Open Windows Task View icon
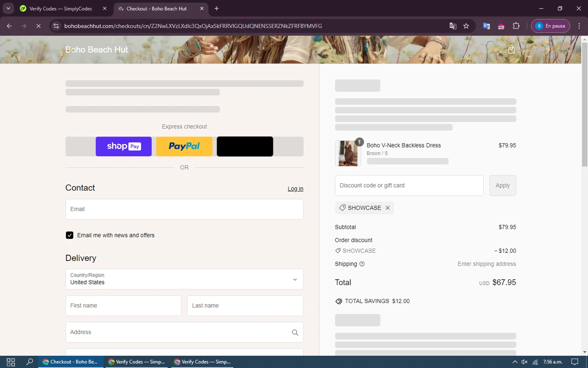Image resolution: width=588 pixels, height=368 pixels. point(11,362)
